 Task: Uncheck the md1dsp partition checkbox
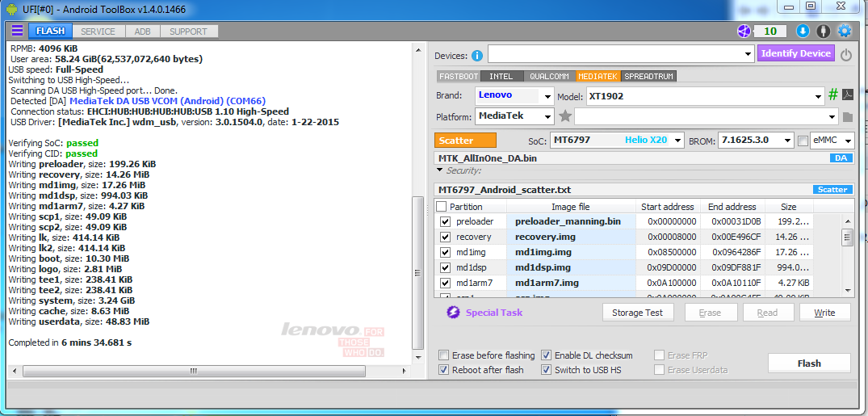[445, 267]
